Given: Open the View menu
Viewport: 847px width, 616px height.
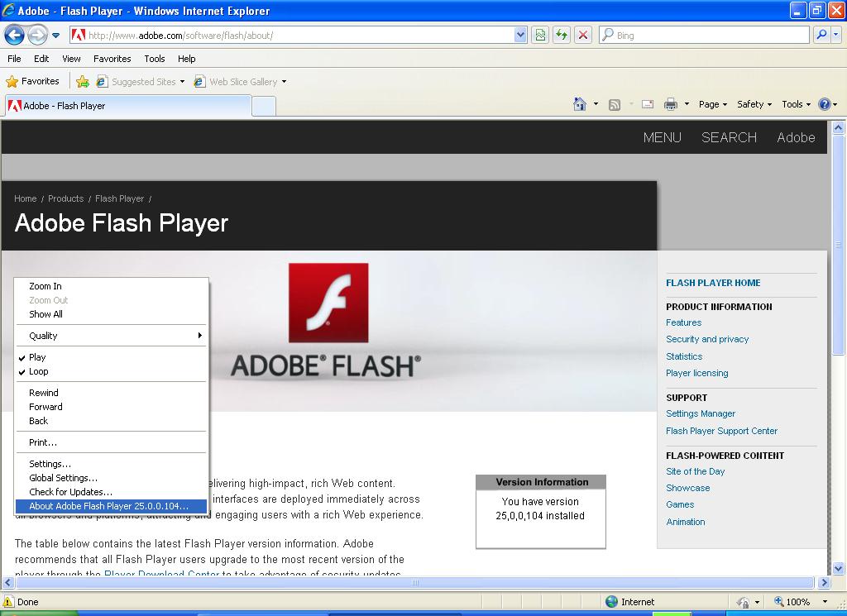Looking at the screenshot, I should (71, 59).
